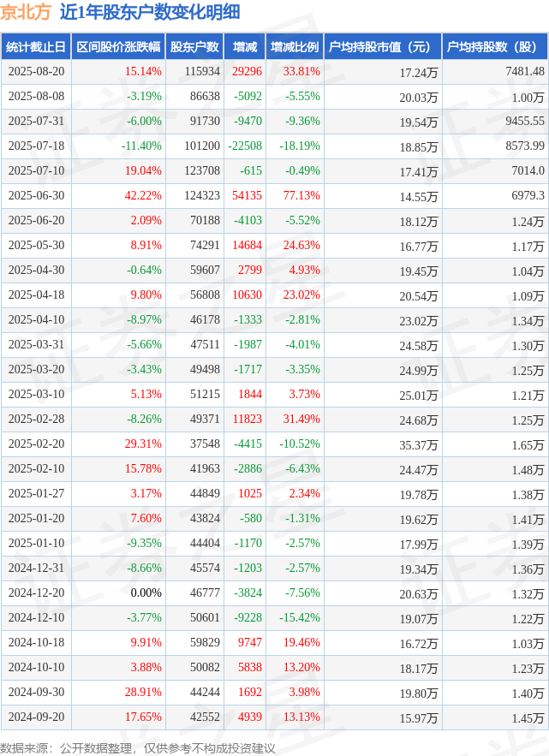Click the 户均持股市值（元） column header

tap(383, 47)
